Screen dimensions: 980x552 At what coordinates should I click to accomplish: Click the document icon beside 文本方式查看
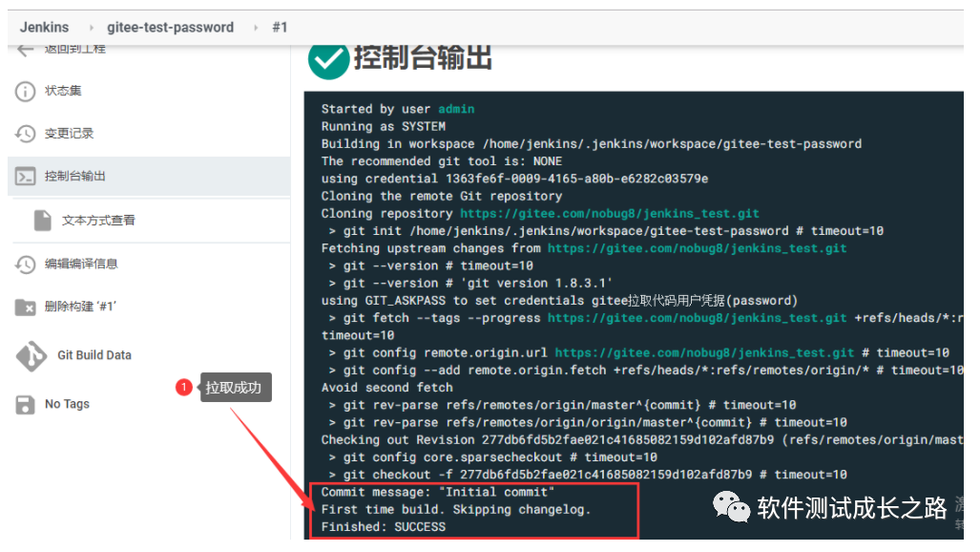coord(43,221)
